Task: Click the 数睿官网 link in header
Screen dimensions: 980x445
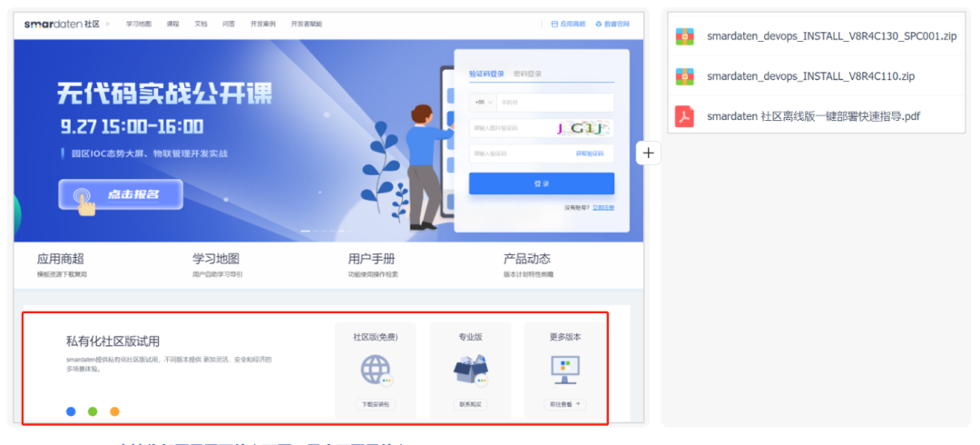Action: [x=612, y=24]
